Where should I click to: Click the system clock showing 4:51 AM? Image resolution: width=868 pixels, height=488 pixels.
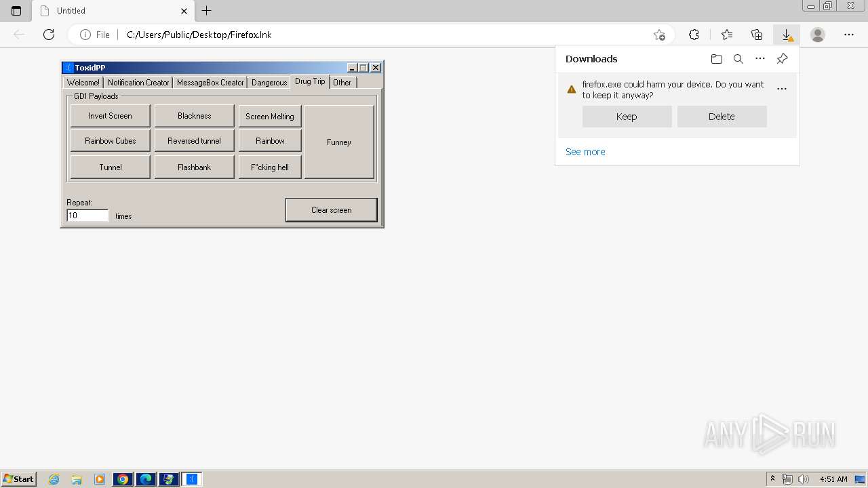[x=833, y=479]
